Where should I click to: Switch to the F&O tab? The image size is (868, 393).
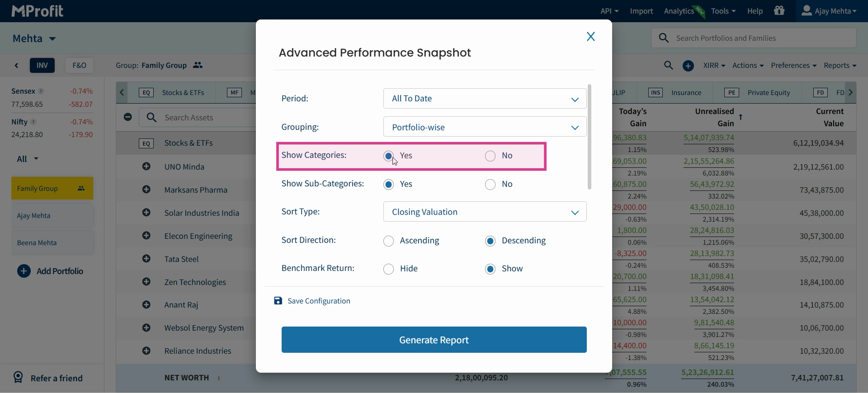[x=79, y=65]
